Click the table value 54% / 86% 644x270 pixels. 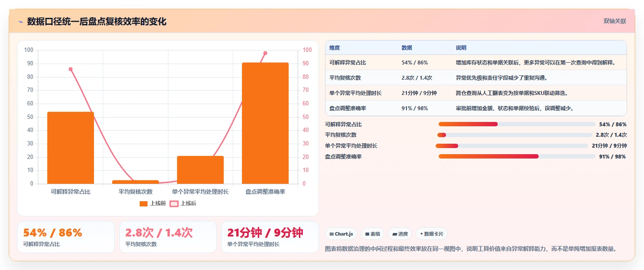pos(415,63)
